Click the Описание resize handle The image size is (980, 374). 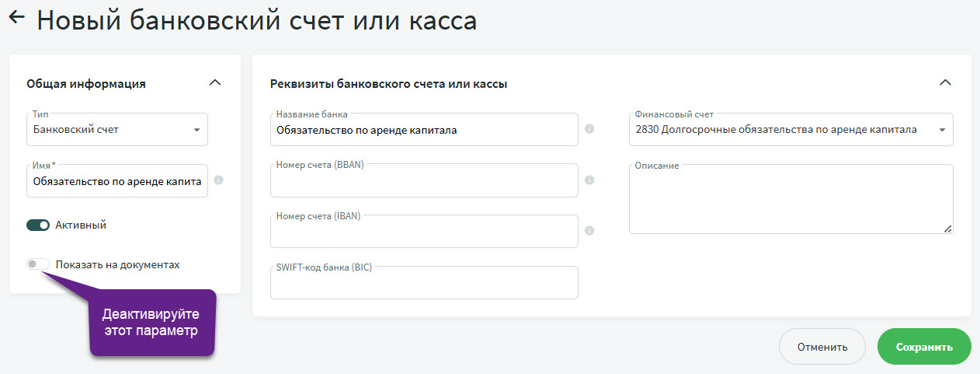point(948,229)
